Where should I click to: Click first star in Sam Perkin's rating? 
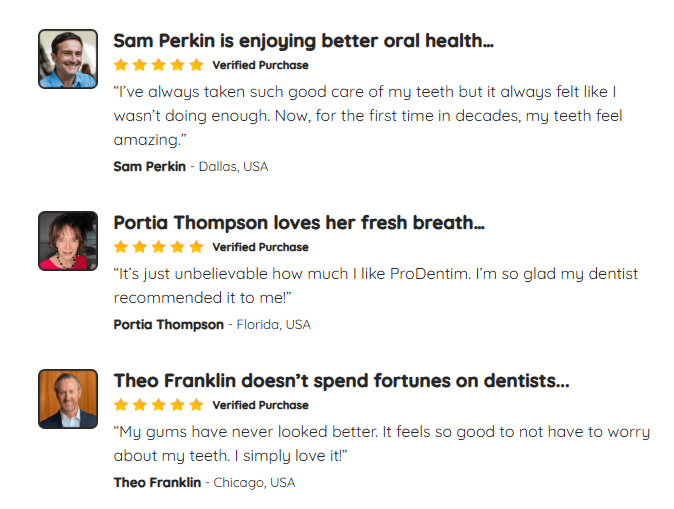(x=121, y=65)
